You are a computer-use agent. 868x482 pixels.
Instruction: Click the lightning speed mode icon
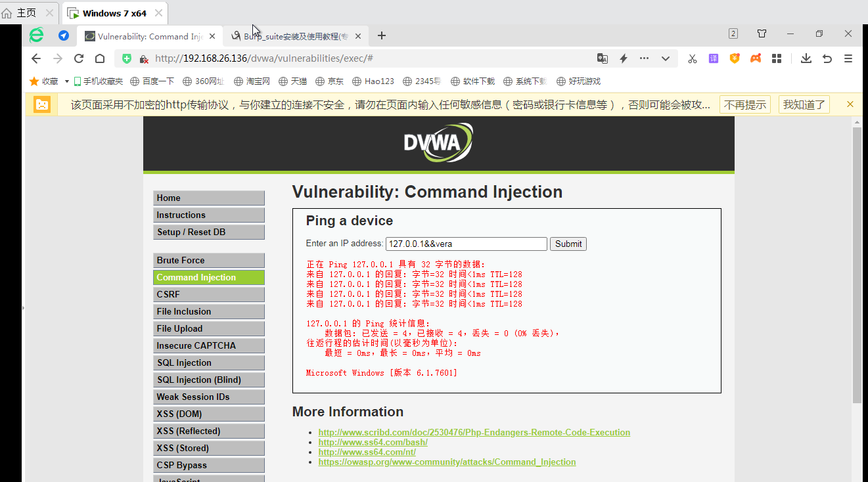click(624, 58)
